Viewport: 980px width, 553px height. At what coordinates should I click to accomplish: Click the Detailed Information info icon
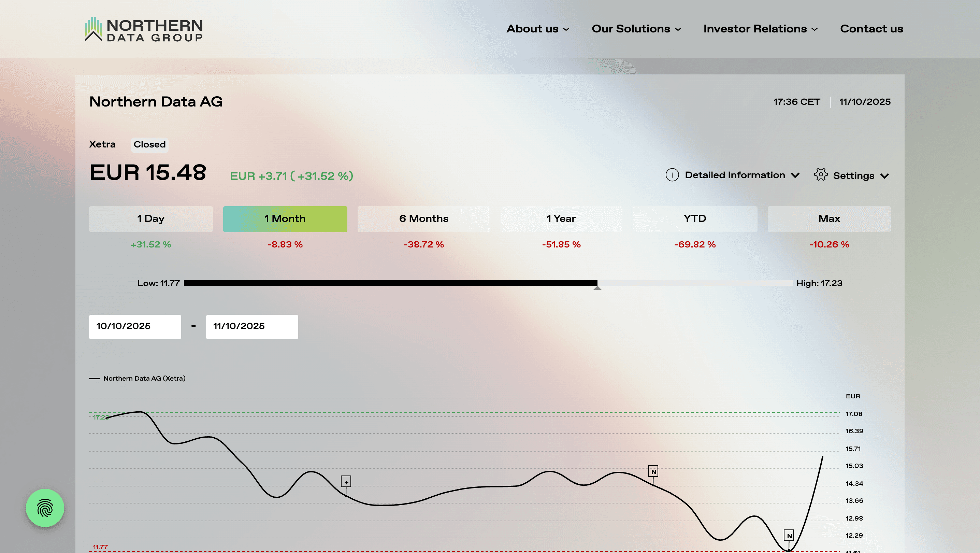[672, 175]
